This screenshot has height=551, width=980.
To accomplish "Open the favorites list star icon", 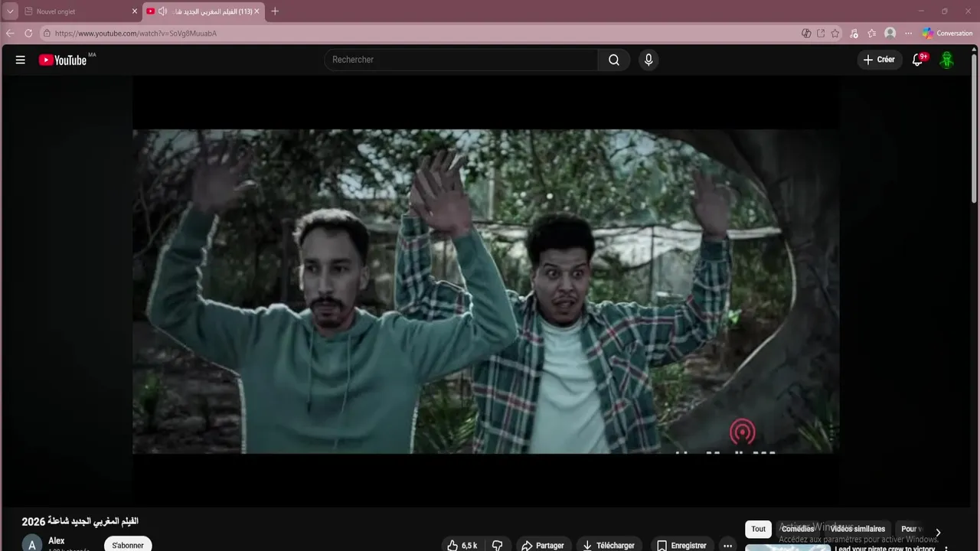I will click(871, 34).
